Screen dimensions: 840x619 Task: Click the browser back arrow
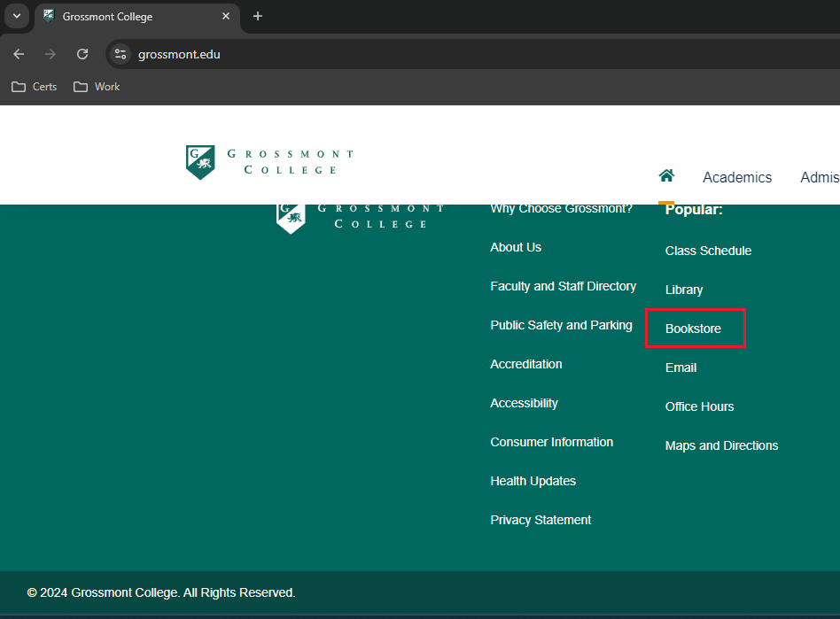click(x=19, y=54)
